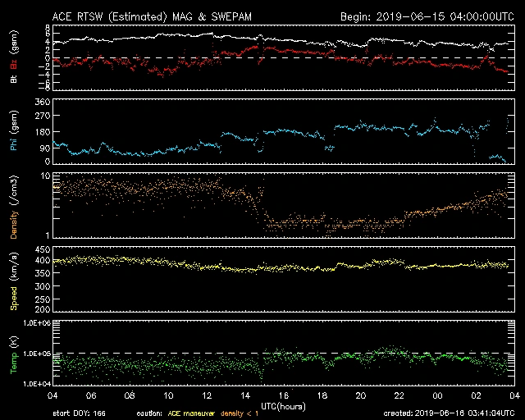Click the "12" hour label on the time axis

coord(207,395)
